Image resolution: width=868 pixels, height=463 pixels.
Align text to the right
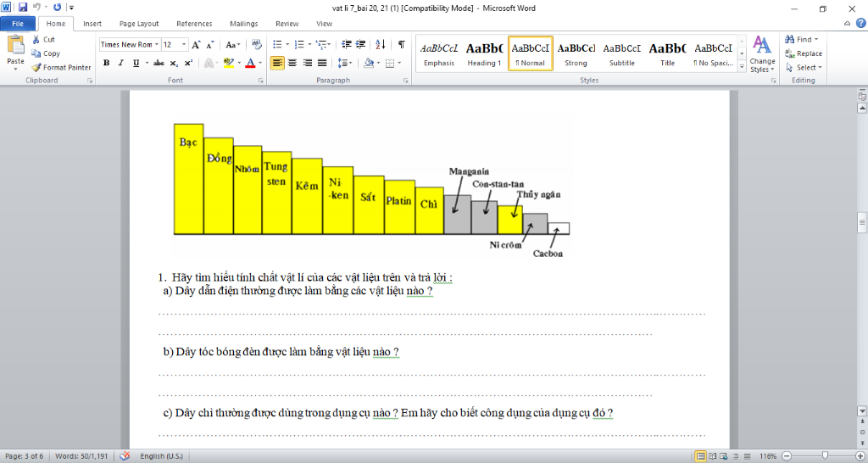[307, 63]
